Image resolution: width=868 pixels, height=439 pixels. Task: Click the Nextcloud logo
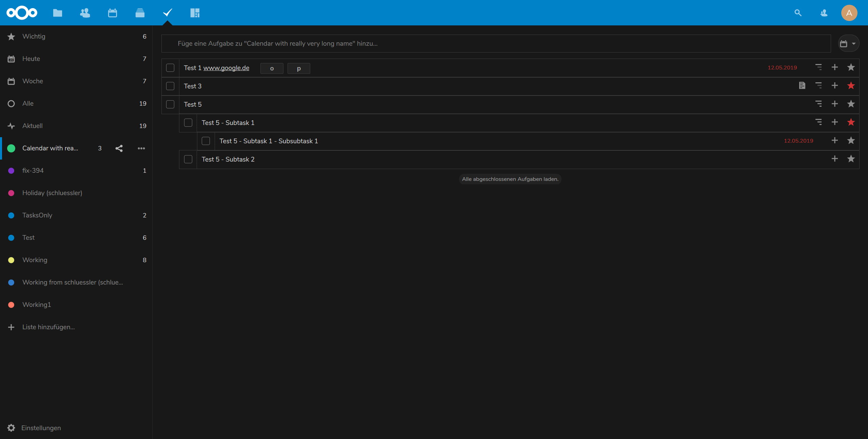(22, 13)
